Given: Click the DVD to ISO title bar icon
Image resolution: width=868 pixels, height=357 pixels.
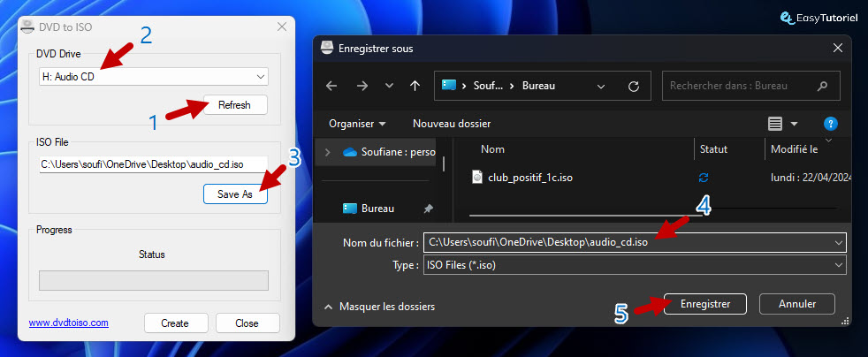Looking at the screenshot, I should pos(27,27).
